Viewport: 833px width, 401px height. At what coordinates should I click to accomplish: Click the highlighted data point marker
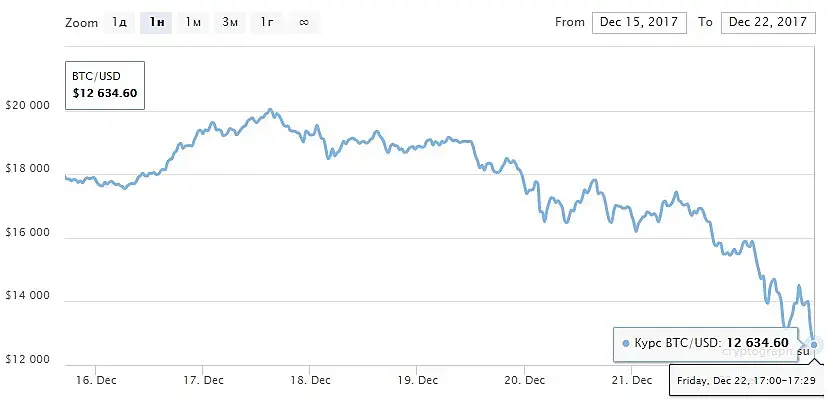pyautogui.click(x=814, y=344)
